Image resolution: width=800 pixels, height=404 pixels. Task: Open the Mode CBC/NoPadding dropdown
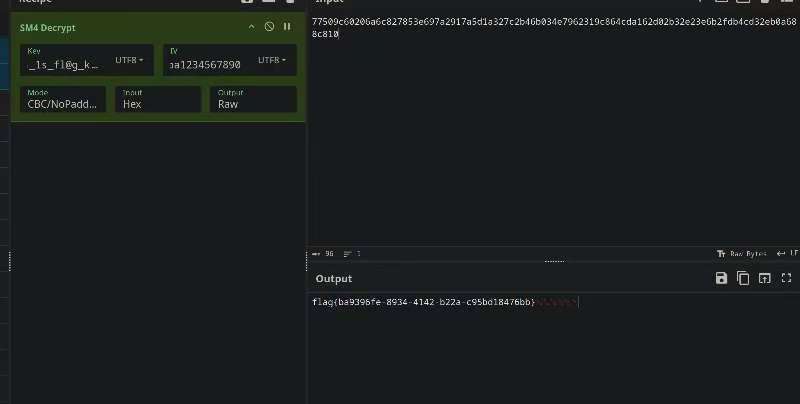pos(63,99)
